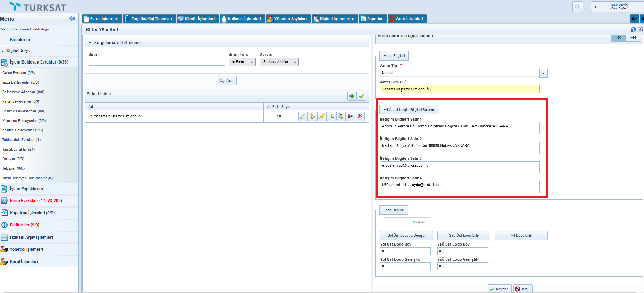Switch language toggle to EN
644x293 pixels.
(633, 38)
